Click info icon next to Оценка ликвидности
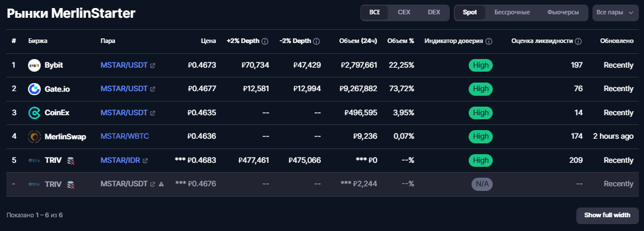This screenshot has height=231, width=644. 578,41
